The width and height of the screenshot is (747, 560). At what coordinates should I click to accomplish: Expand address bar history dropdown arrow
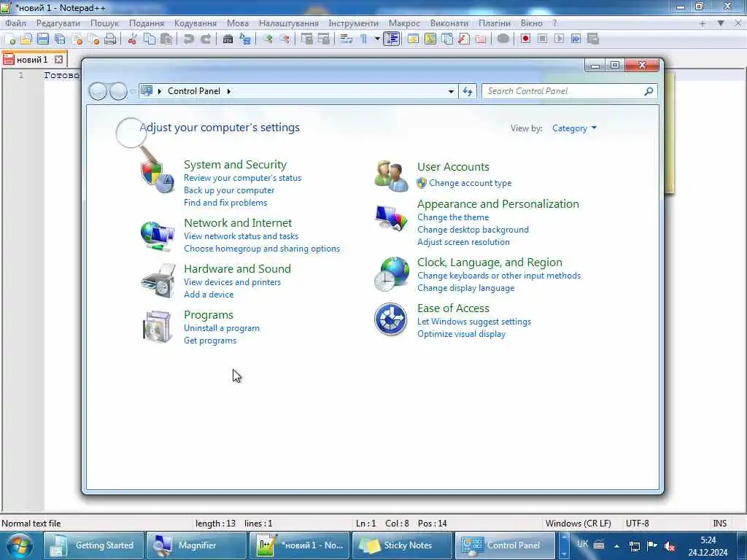pos(451,91)
